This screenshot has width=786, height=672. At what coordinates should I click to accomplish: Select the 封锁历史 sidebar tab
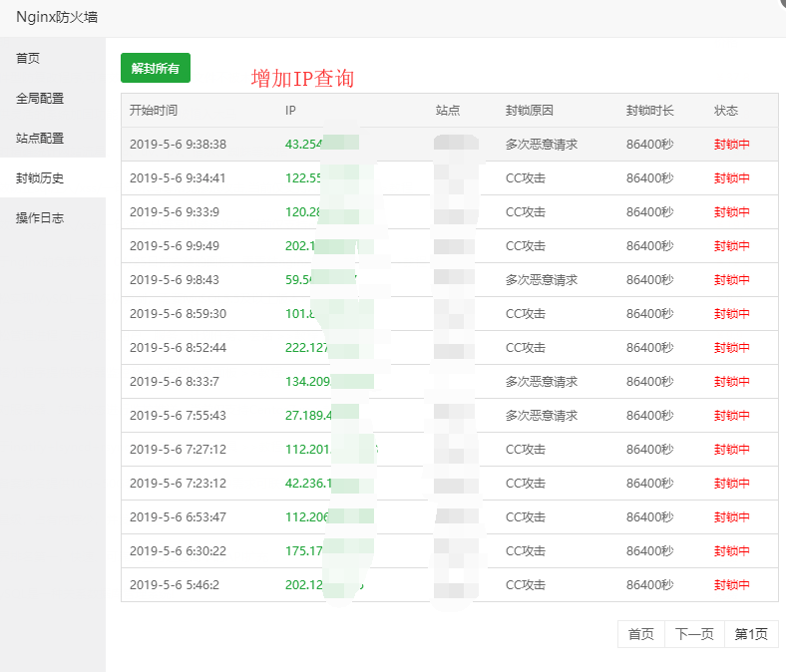tap(40, 178)
